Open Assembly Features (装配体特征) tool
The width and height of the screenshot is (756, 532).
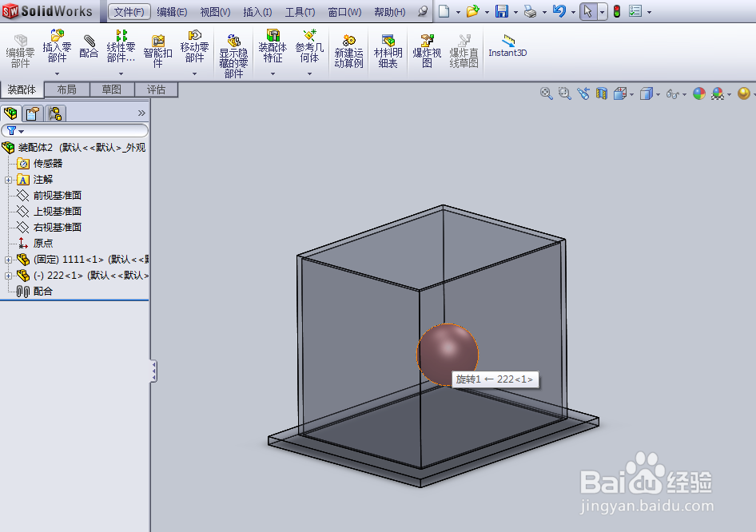point(273,47)
